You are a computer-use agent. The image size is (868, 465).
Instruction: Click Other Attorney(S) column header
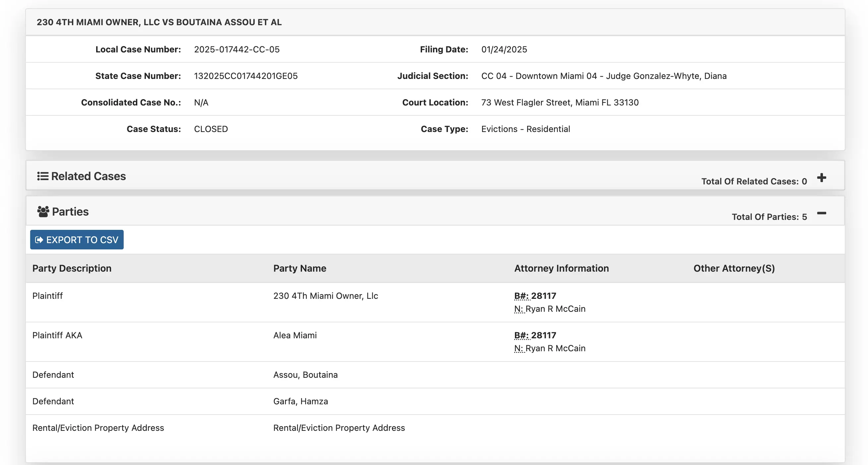(734, 268)
